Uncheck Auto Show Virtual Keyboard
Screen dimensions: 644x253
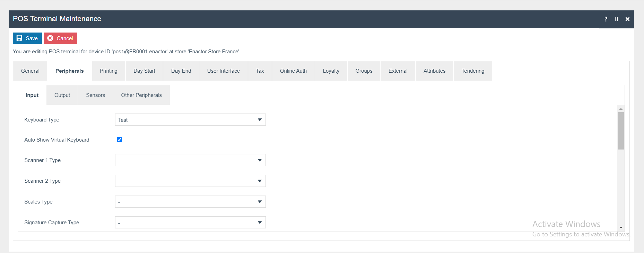click(x=119, y=140)
